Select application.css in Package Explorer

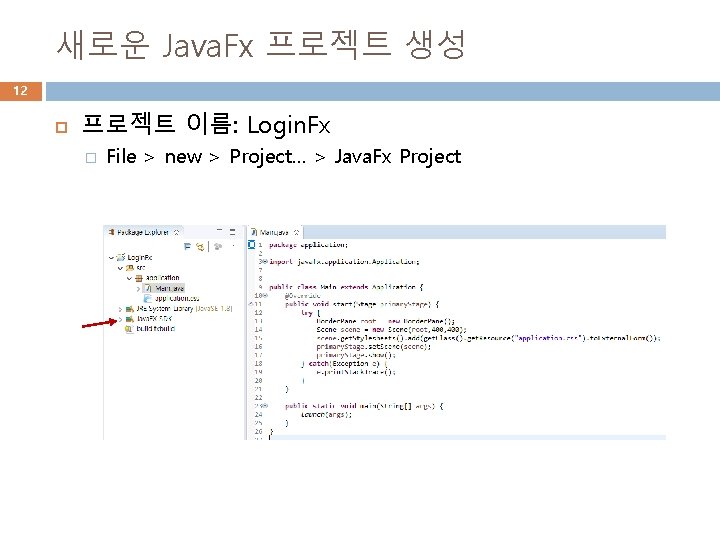[x=177, y=298]
